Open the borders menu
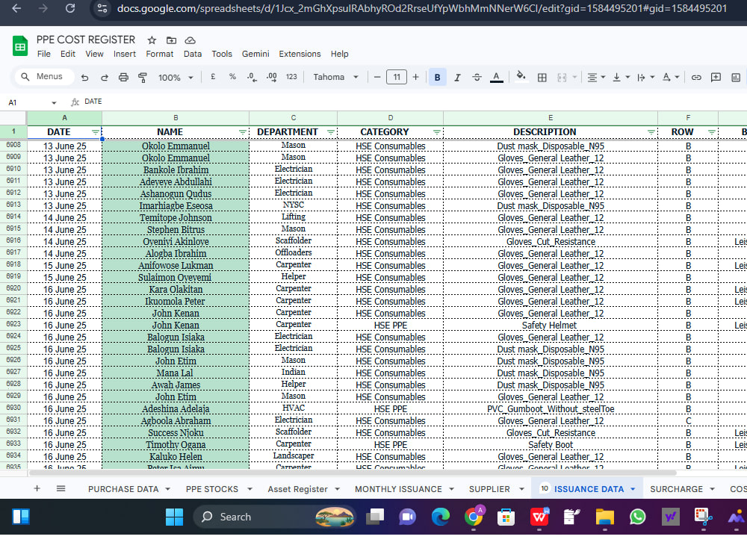Screen dimensions: 747x560 click(x=542, y=77)
